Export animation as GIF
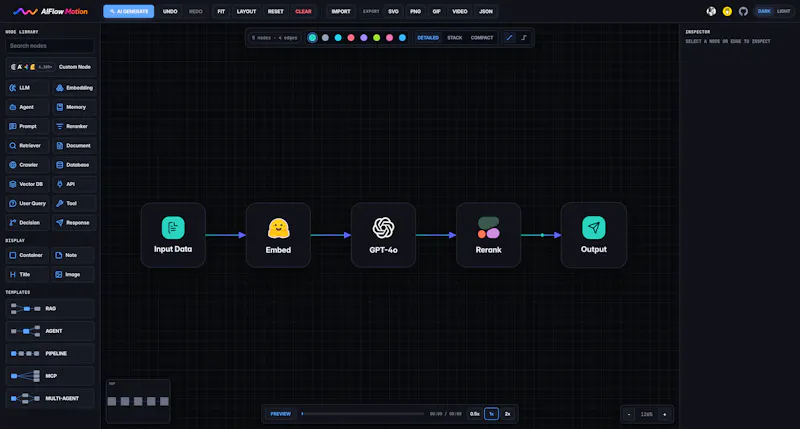The height and width of the screenshot is (429, 800). (x=437, y=11)
